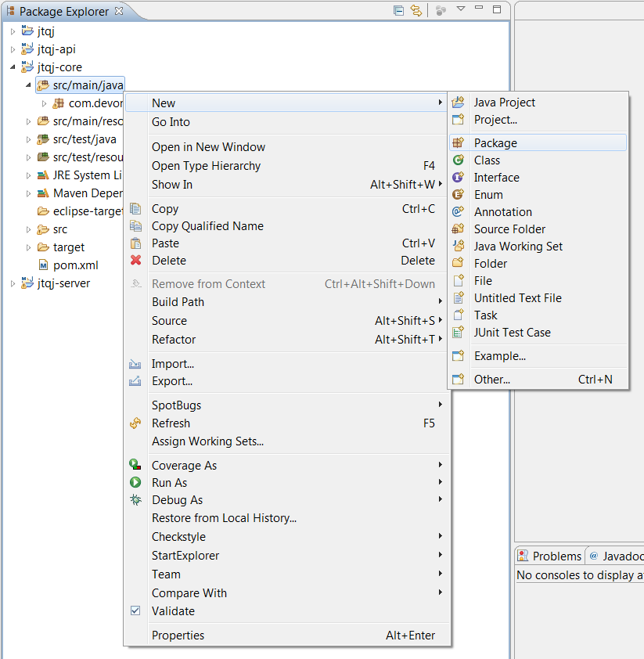Select Package in New submenu
644x659 pixels.
(x=495, y=143)
